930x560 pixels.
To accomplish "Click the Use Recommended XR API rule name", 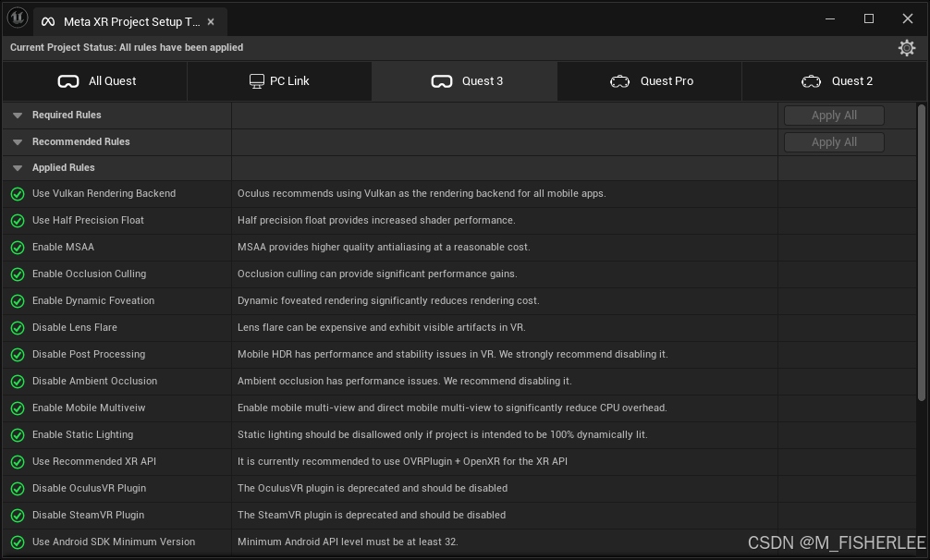I will (93, 461).
